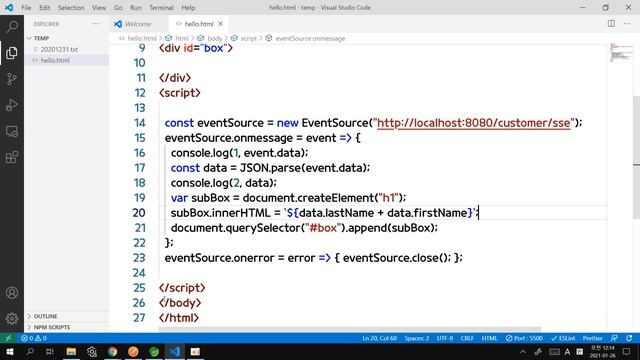Open the orange Postman taskbar icon

133,351
